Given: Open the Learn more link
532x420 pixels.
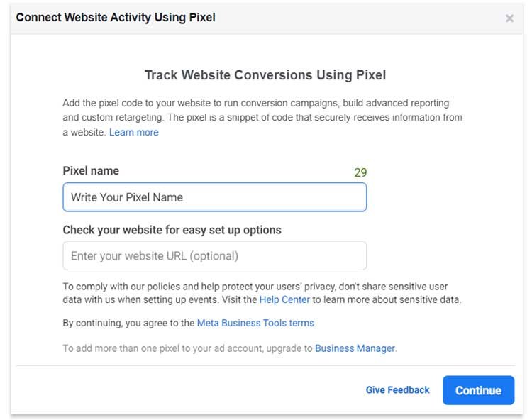Looking at the screenshot, I should (133, 132).
